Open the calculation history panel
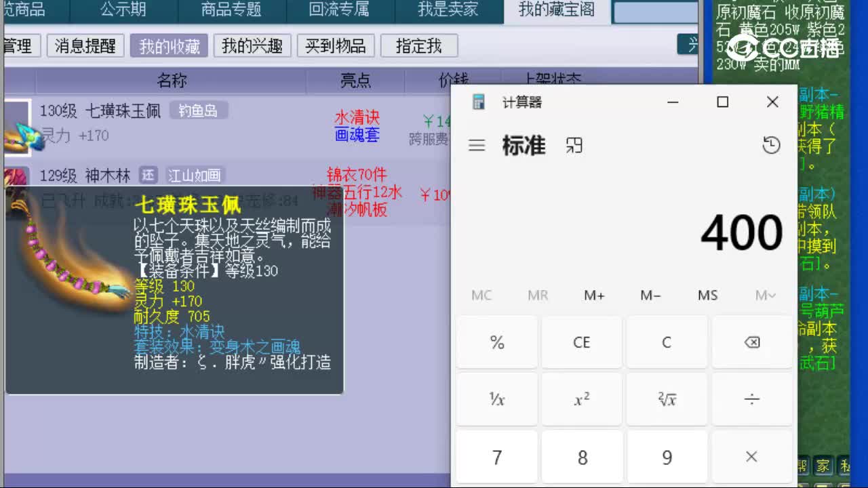 point(771,145)
